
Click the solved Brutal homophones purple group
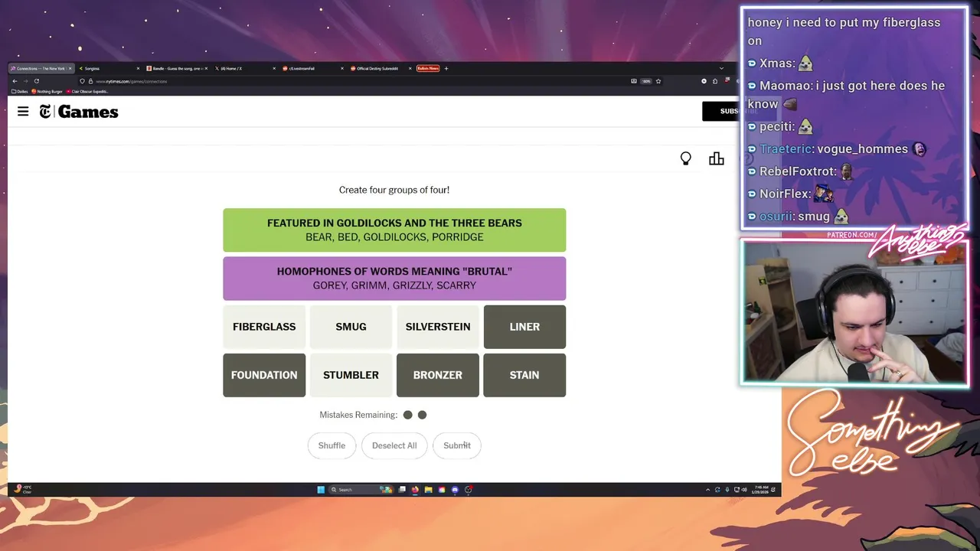[x=394, y=279]
